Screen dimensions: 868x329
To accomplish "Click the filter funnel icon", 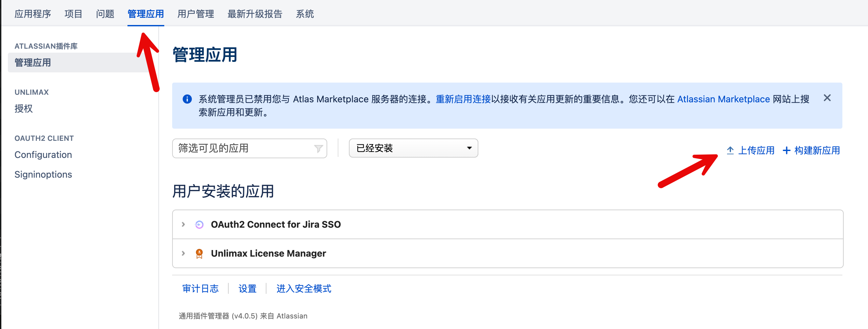I will [318, 148].
